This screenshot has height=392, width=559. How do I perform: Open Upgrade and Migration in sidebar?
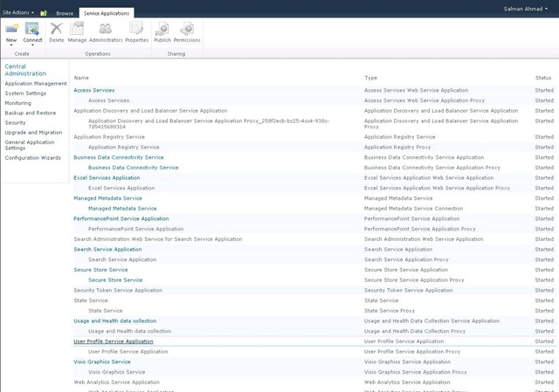click(x=33, y=132)
